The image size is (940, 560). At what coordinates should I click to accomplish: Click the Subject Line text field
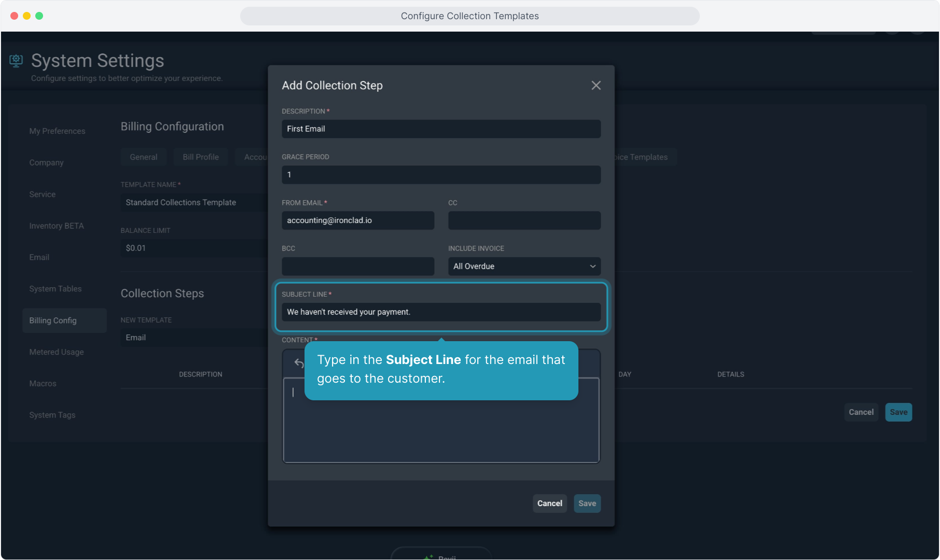(440, 312)
